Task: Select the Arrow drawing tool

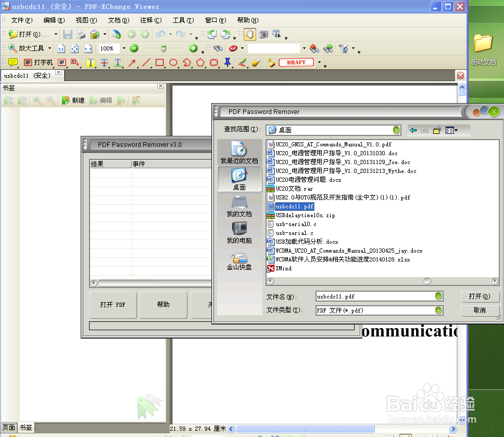Action: (132, 63)
